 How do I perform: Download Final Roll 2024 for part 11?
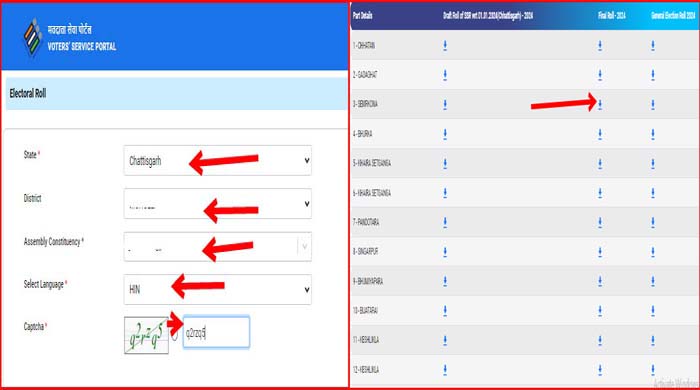(600, 340)
